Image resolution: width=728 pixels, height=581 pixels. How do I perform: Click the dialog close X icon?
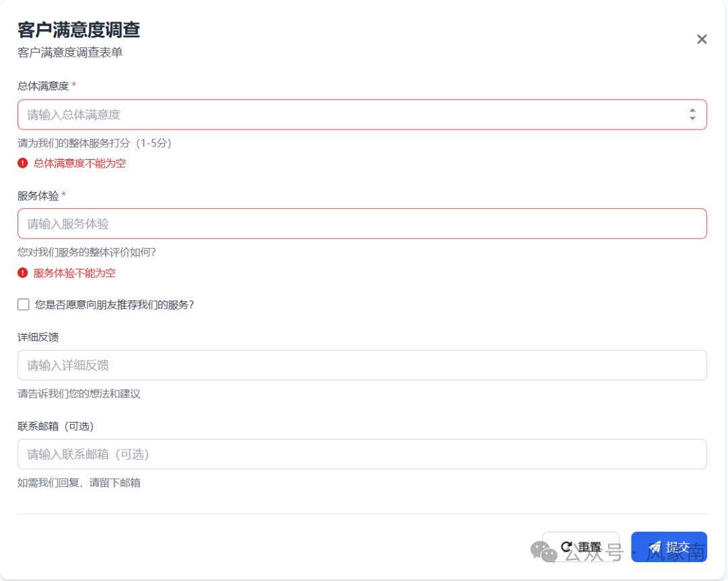pos(702,39)
